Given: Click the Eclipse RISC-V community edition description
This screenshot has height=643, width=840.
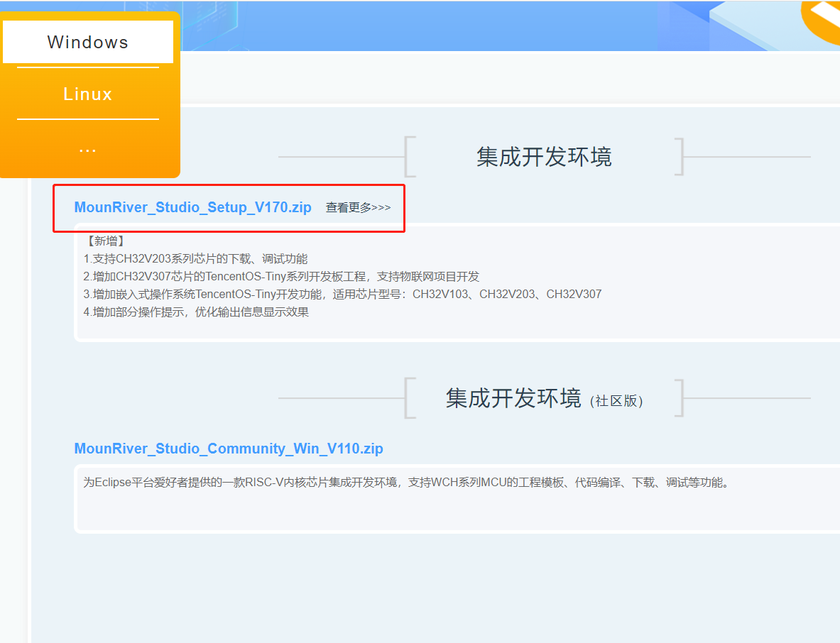Looking at the screenshot, I should 407,483.
